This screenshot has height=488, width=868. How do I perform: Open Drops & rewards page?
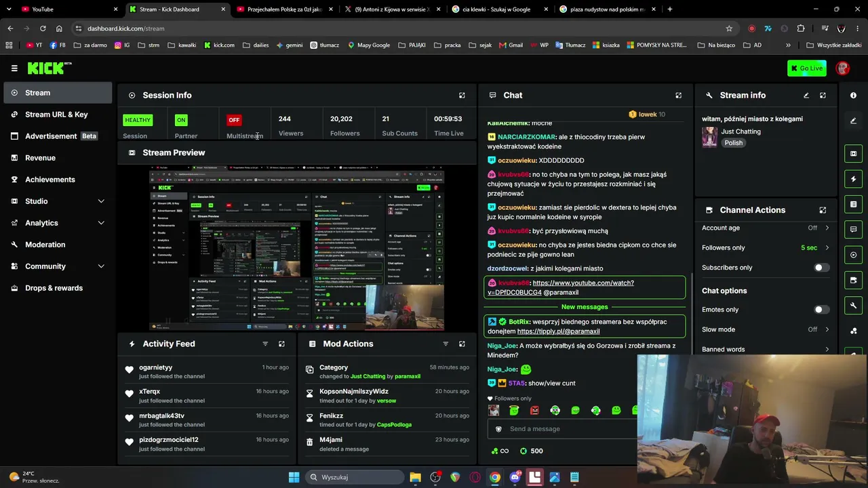point(58,288)
